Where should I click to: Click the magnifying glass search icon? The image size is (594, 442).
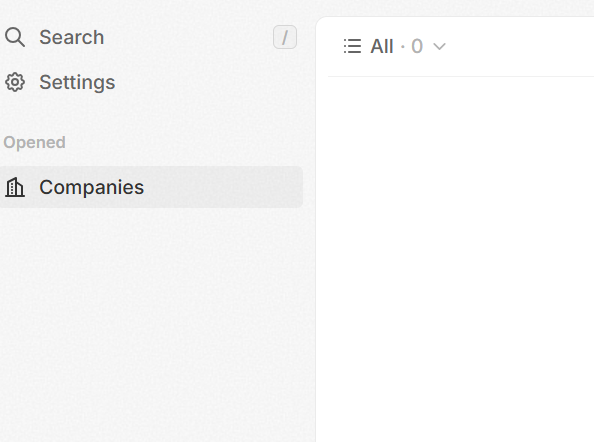15,37
